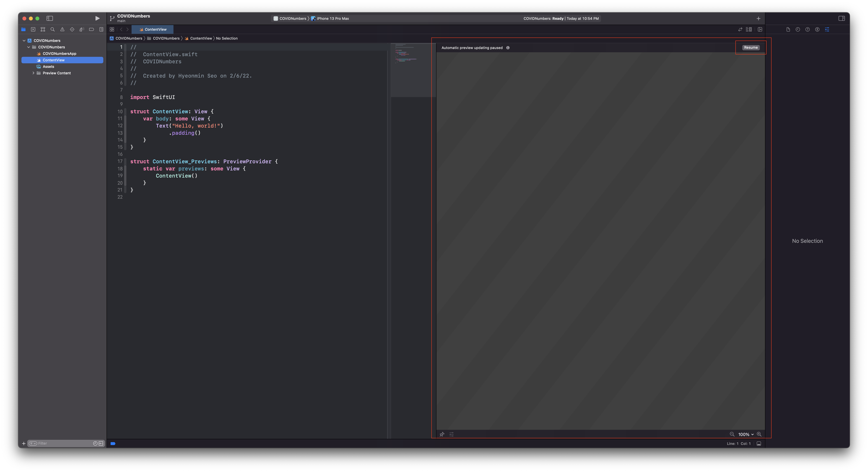Viewport: 868px width, 472px height.
Task: Toggle the bottom debug area
Action: pyautogui.click(x=759, y=444)
